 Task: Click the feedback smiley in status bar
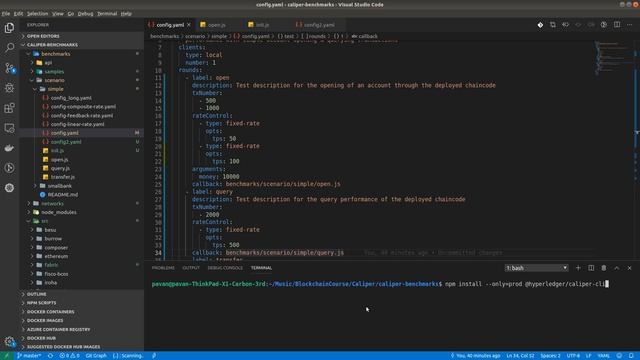click(x=619, y=356)
